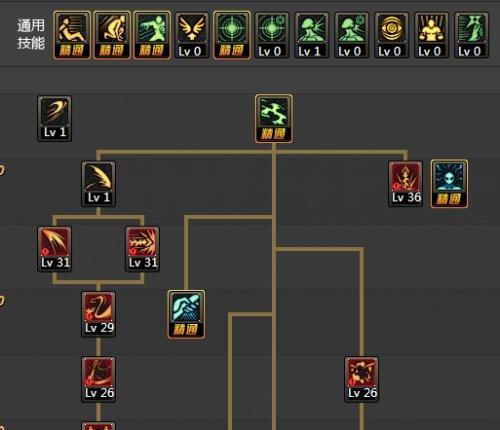The image size is (500, 430).
Task: Select left Lv 31 red slash skill
Action: (x=55, y=249)
